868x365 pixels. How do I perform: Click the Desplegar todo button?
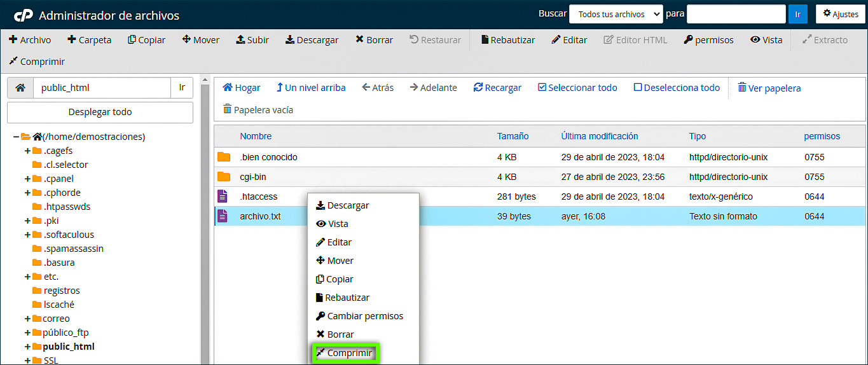(x=100, y=112)
